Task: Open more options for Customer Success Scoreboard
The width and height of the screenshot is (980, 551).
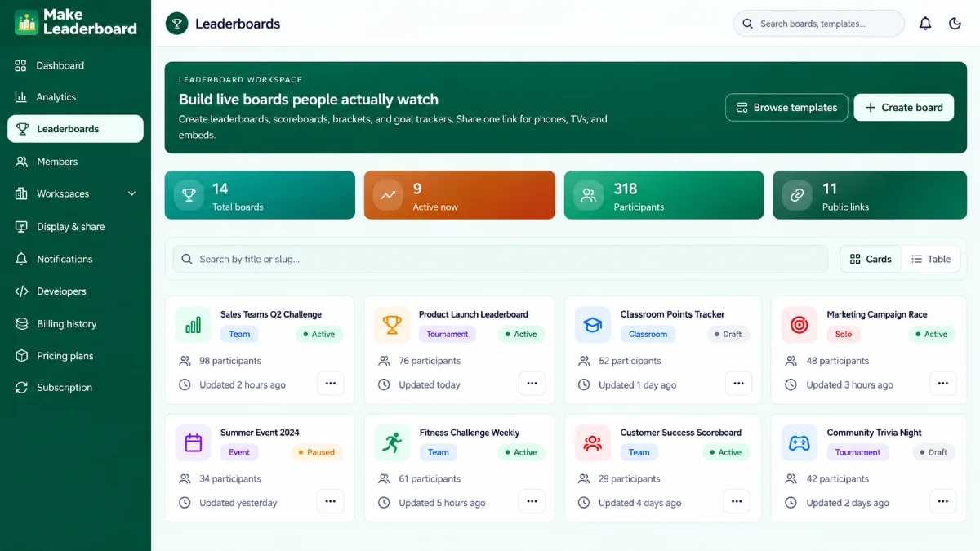Action: tap(737, 501)
